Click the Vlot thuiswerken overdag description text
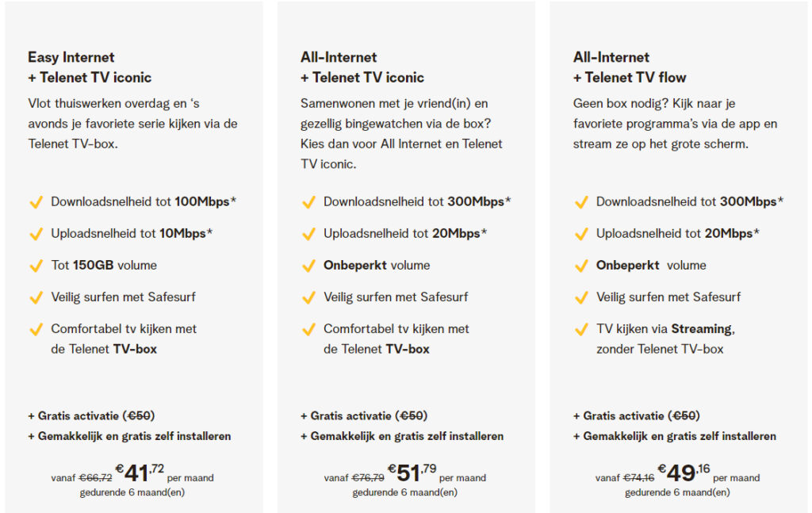 pyautogui.click(x=132, y=124)
